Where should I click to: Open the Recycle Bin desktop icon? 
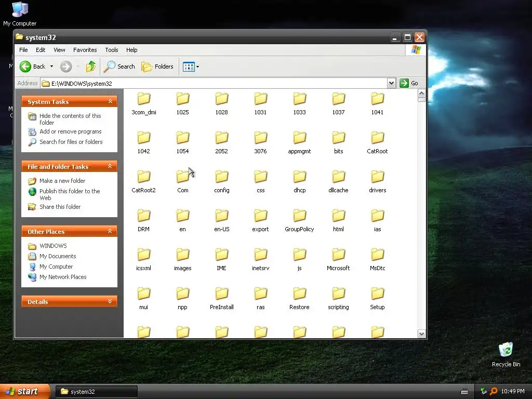[x=506, y=355]
